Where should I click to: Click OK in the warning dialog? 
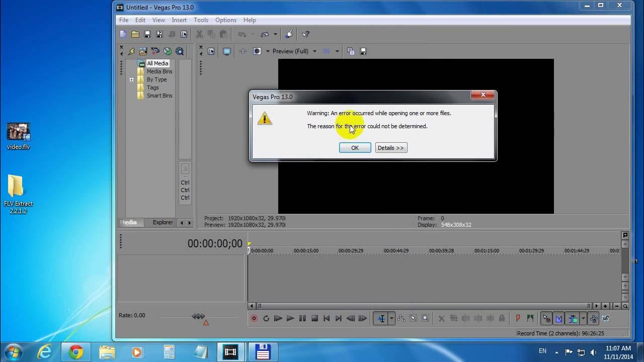point(355,148)
